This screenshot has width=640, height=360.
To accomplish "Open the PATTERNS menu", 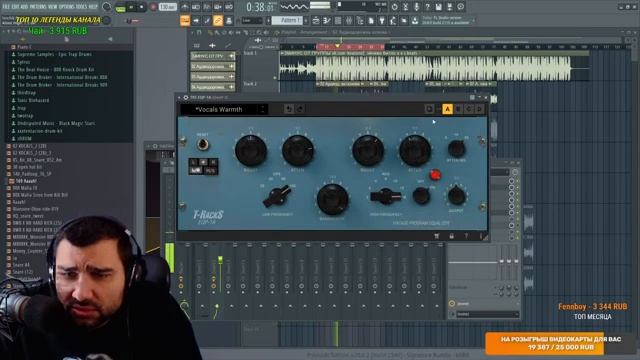I will click(x=39, y=7).
